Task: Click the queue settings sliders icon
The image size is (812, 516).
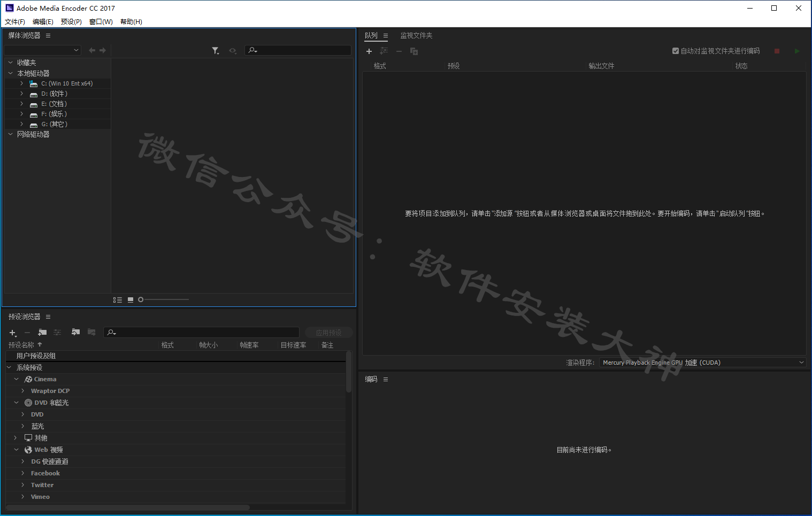Action: 384,51
